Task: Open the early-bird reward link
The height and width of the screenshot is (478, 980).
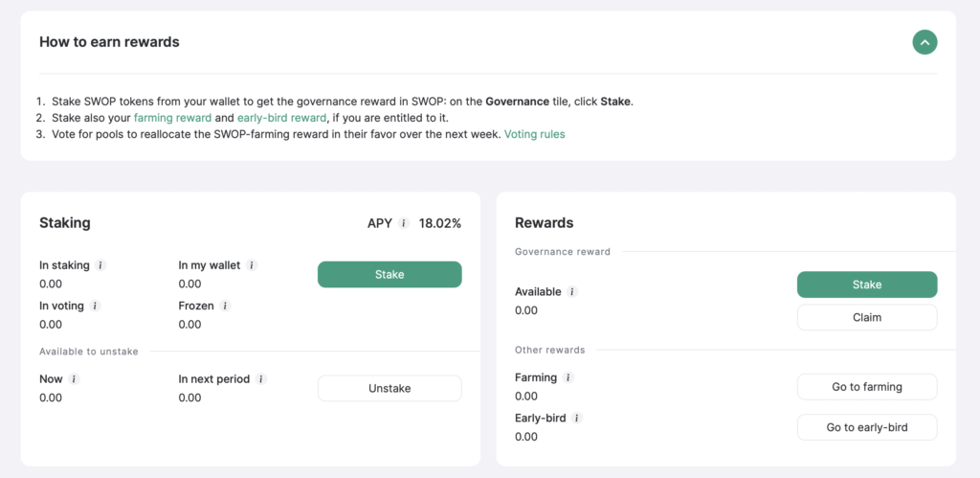Action: tap(282, 118)
